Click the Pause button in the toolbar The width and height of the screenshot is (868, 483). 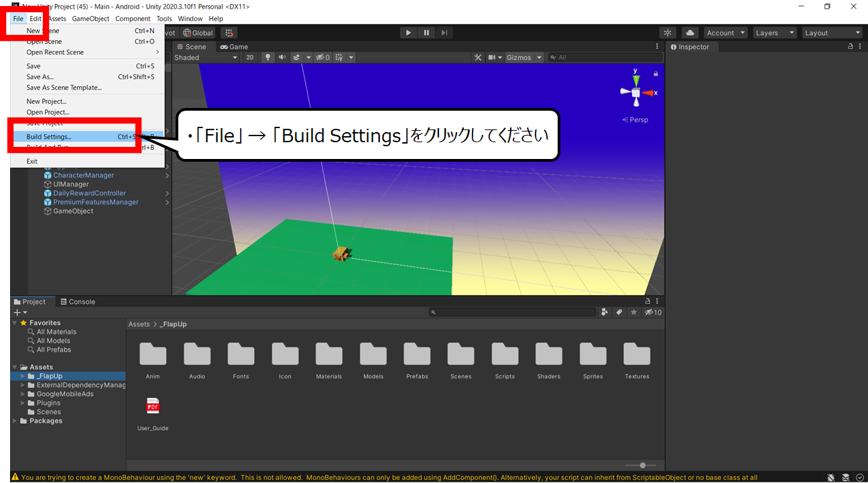[x=426, y=33]
